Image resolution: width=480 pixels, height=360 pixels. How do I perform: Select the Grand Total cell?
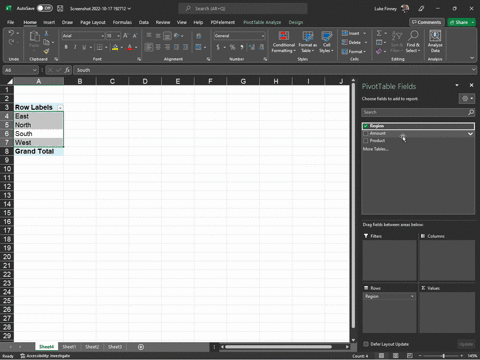[39, 151]
